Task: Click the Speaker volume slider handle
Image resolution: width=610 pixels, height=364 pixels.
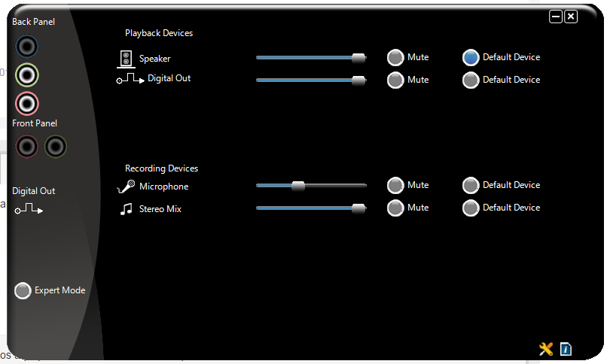Action: 358,58
